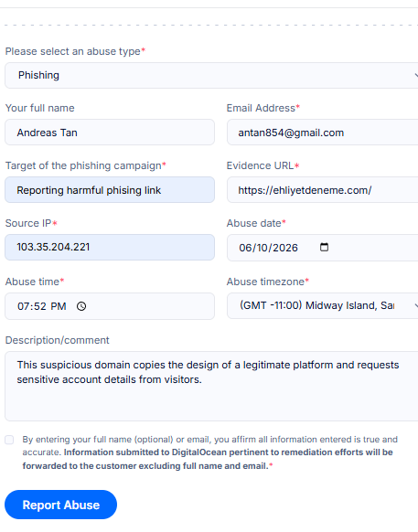Open the abuse type dropdown showing Phishing

point(211,75)
